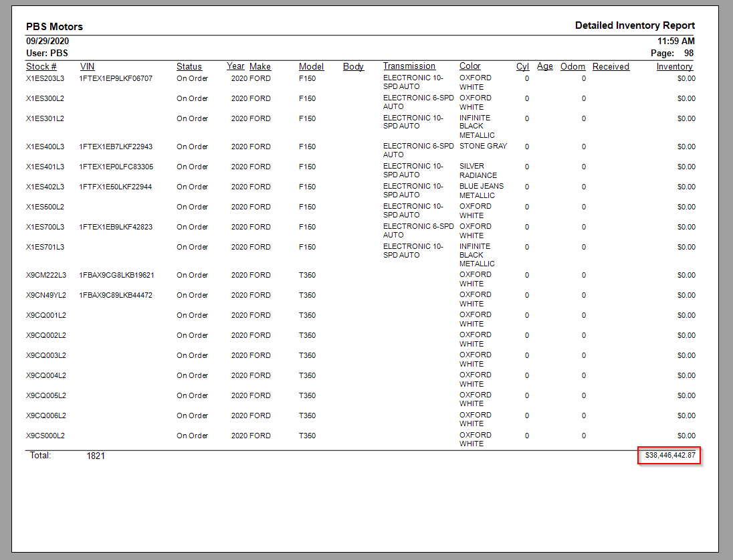This screenshot has height=560, width=733.
Task: Click the BLUE JEANS METALLIC color cell
Action: 481,191
